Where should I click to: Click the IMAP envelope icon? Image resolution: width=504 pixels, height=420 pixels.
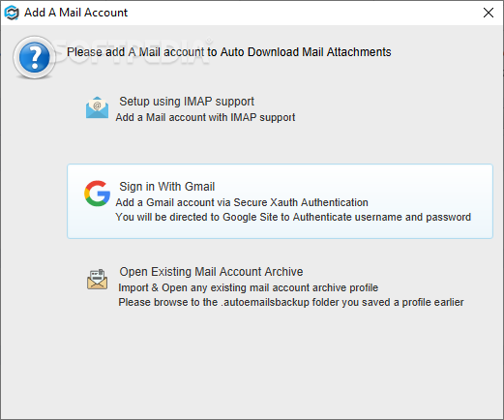point(97,107)
